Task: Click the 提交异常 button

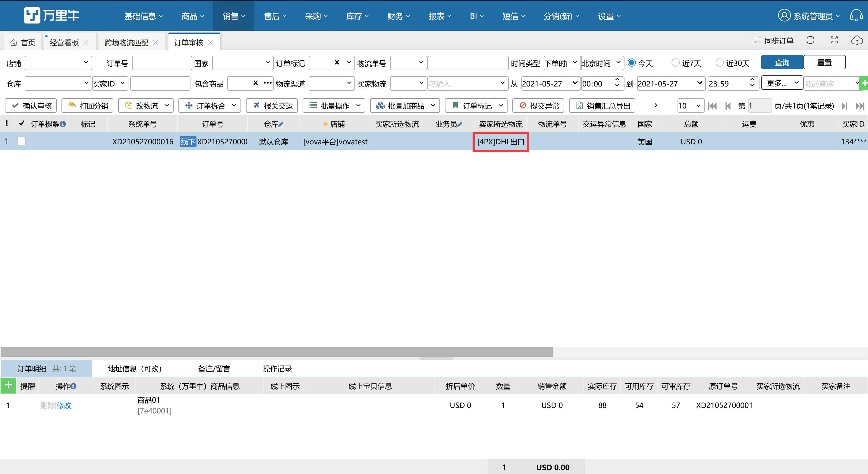Action: (x=538, y=106)
